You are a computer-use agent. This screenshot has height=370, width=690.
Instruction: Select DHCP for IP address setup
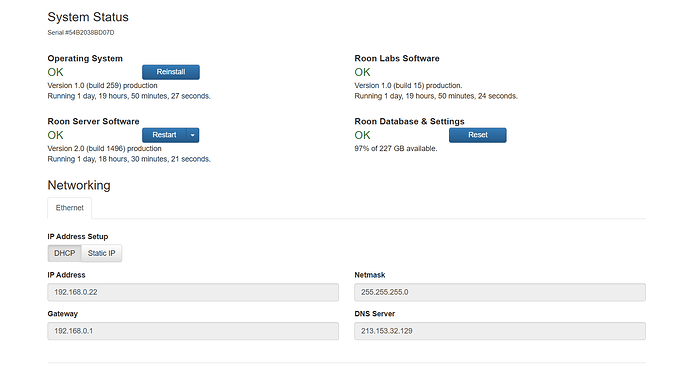(64, 253)
